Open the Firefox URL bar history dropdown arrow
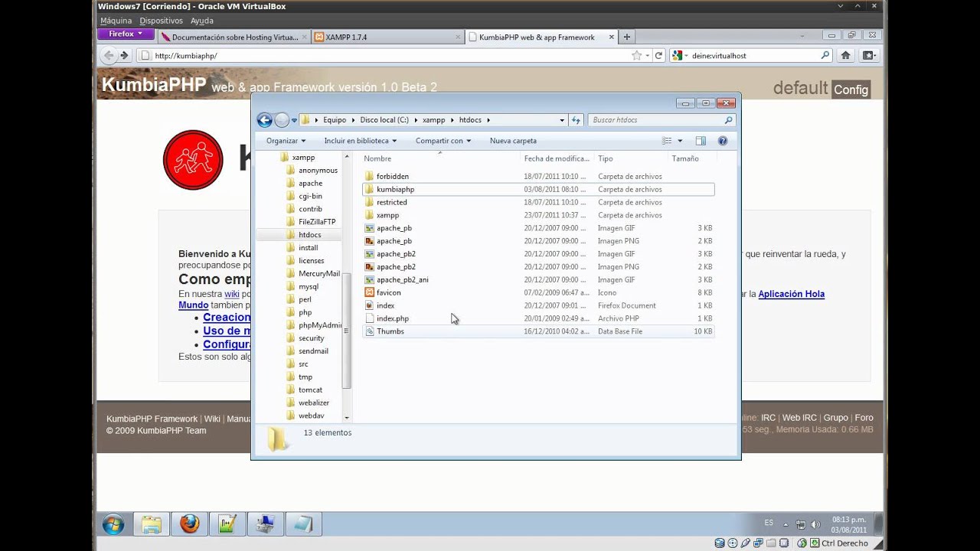 coord(648,55)
